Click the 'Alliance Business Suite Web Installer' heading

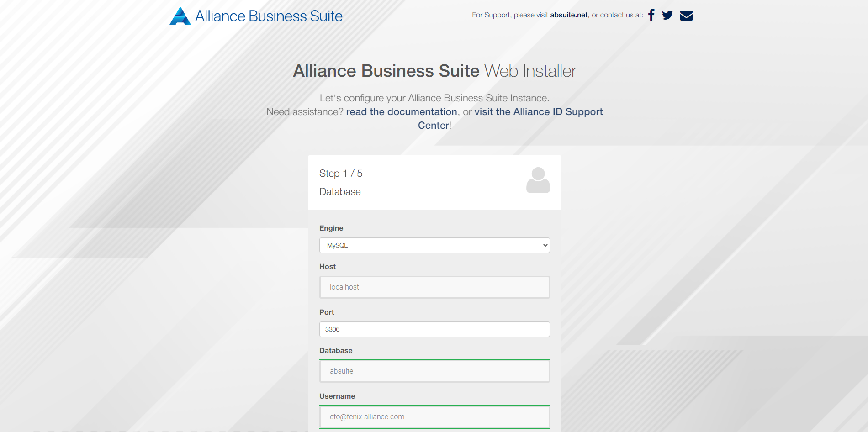(x=434, y=71)
